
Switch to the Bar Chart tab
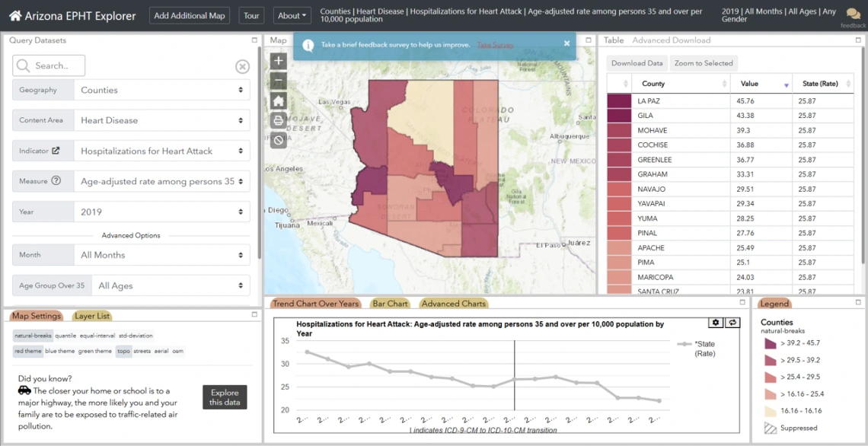(x=391, y=304)
